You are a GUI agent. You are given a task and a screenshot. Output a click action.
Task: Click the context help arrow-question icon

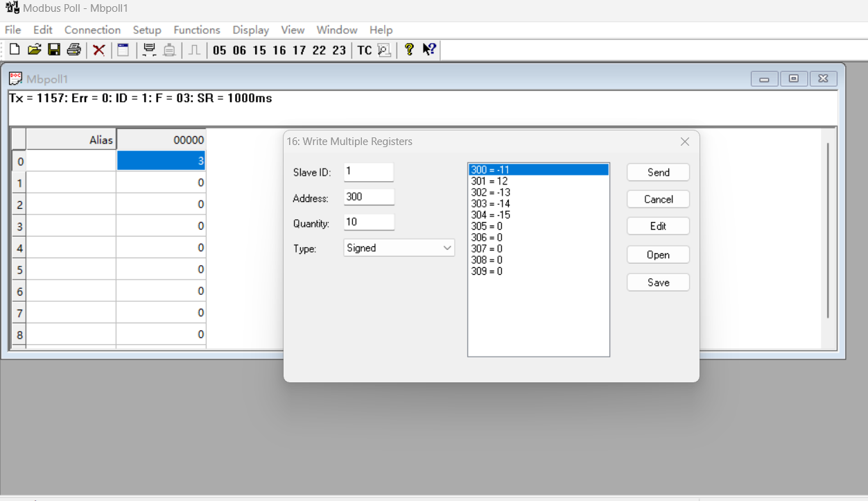tap(429, 50)
